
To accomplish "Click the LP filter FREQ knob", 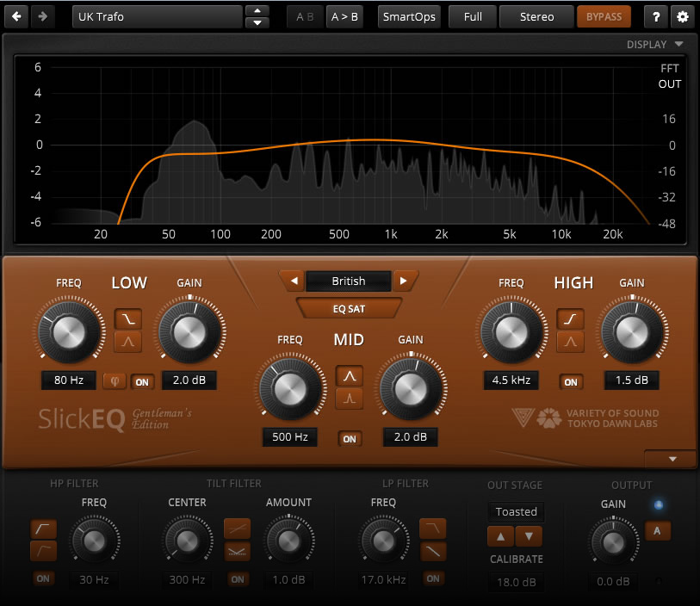I will (383, 541).
